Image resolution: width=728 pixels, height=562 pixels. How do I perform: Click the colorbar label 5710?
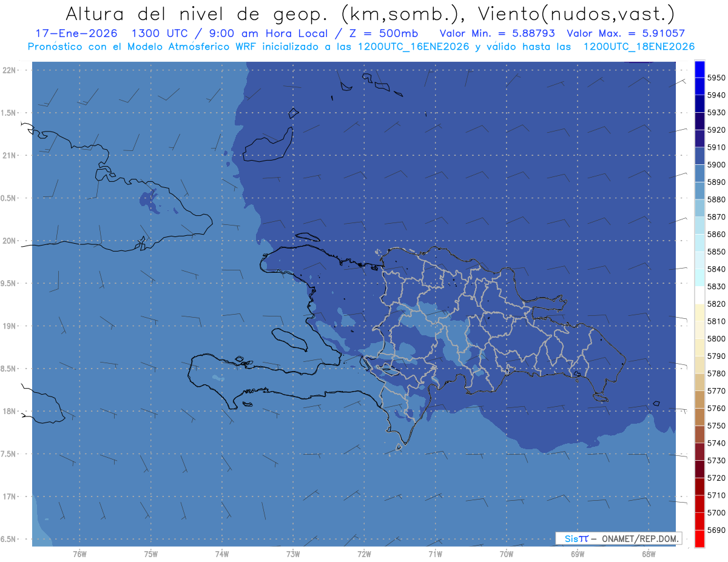click(x=716, y=495)
